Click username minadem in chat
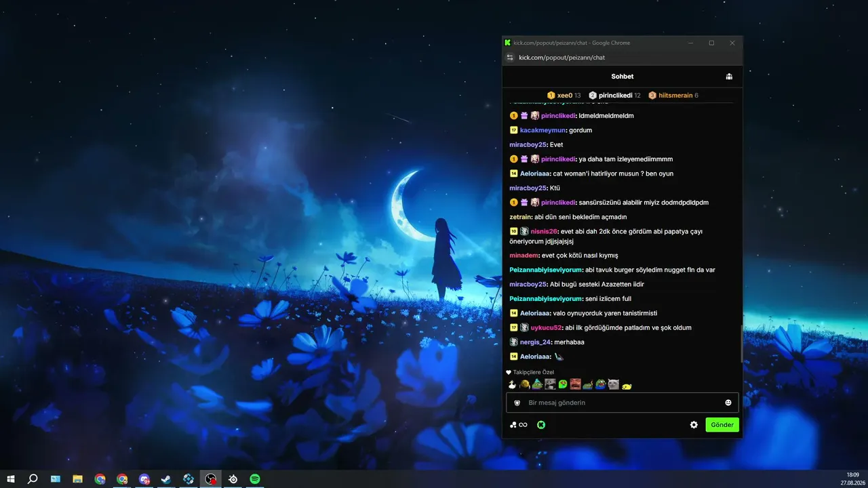 point(524,256)
